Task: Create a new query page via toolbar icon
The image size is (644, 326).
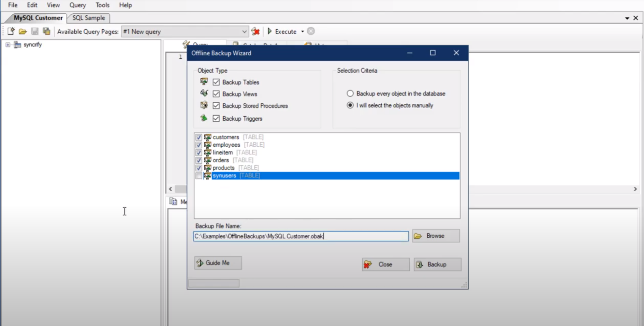Action: click(11, 31)
